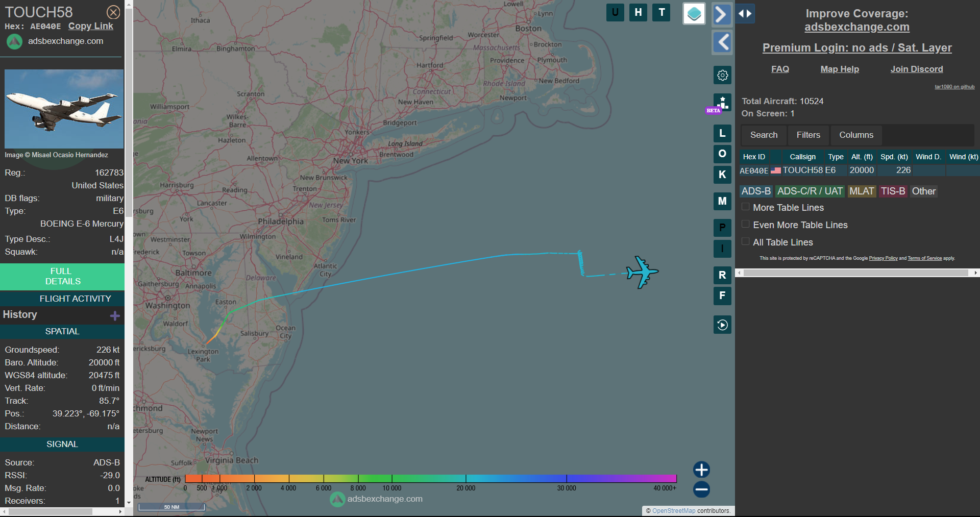
Task: Zoom in with the plus button
Action: click(x=701, y=470)
